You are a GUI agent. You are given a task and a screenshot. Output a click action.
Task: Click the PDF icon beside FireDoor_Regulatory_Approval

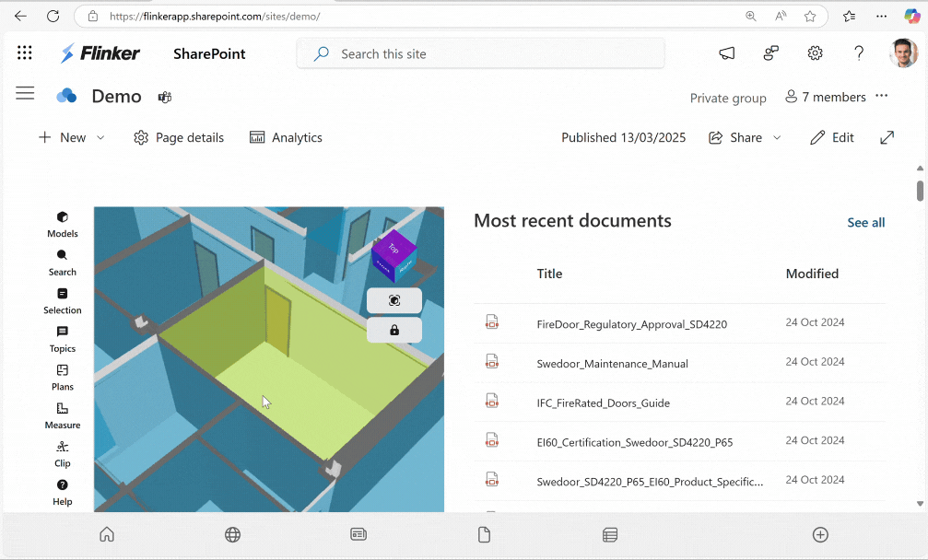(x=492, y=322)
